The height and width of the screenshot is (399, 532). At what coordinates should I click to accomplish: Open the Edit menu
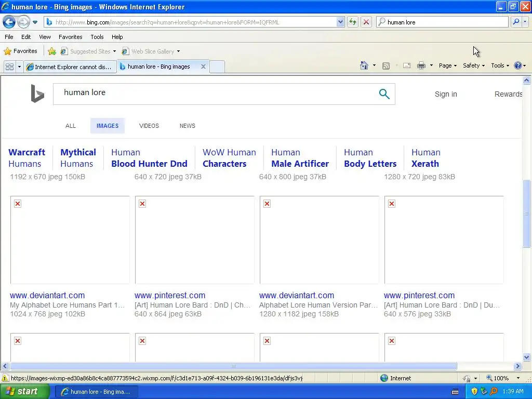pyautogui.click(x=26, y=37)
